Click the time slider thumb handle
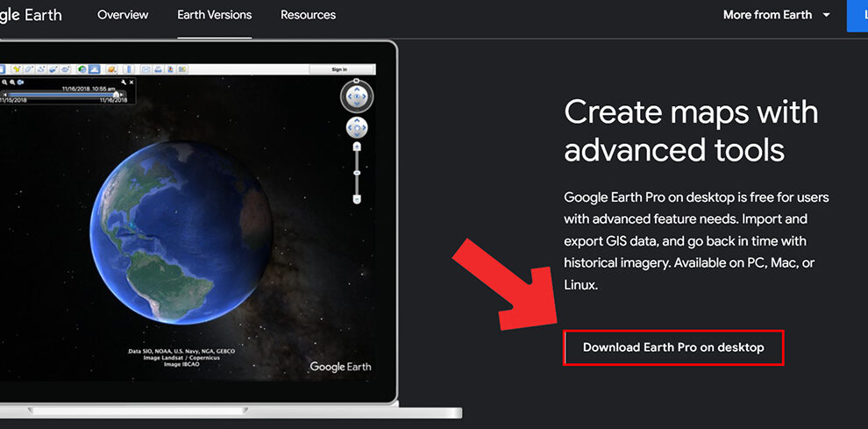 (117, 94)
